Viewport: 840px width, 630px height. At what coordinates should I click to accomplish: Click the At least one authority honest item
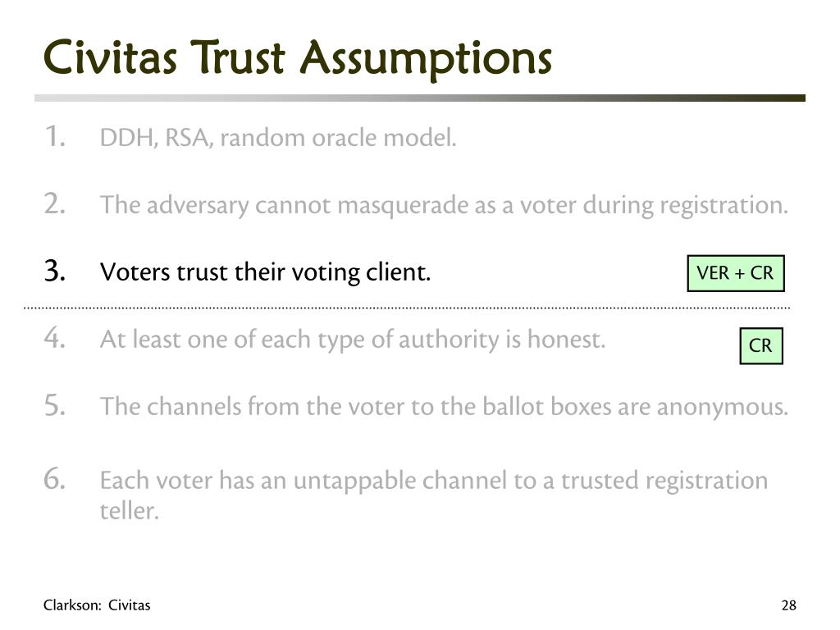pyautogui.click(x=353, y=340)
